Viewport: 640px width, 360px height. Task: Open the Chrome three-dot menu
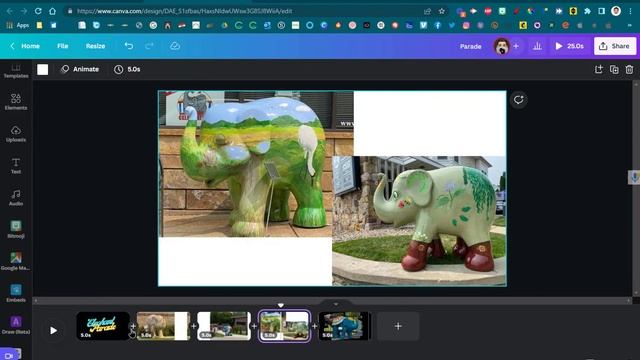(x=631, y=11)
